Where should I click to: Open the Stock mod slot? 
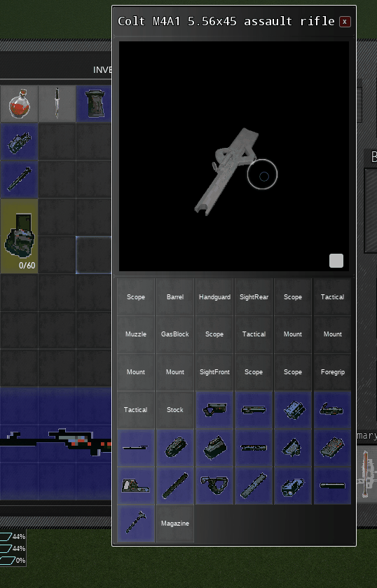point(175,410)
